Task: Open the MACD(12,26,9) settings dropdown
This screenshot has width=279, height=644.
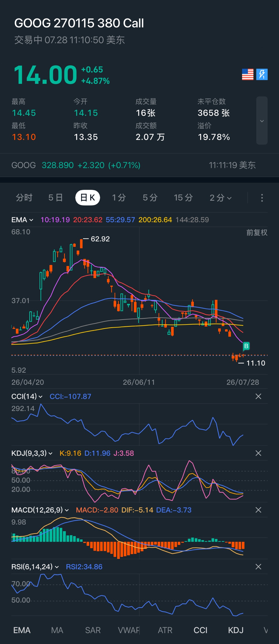Action: [40, 510]
